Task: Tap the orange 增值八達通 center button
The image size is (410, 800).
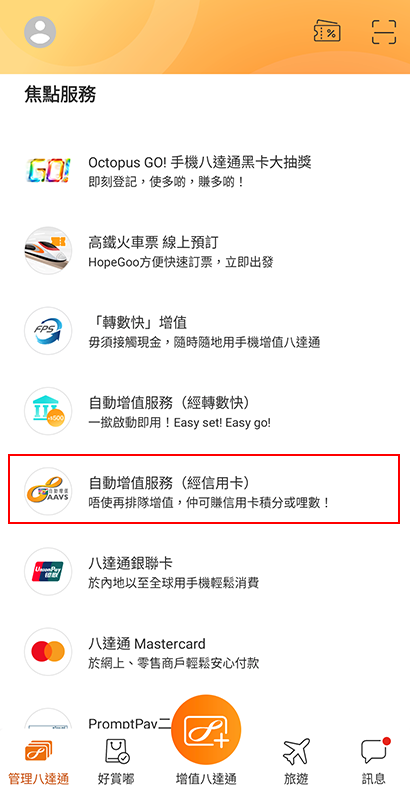Action: coord(206,730)
